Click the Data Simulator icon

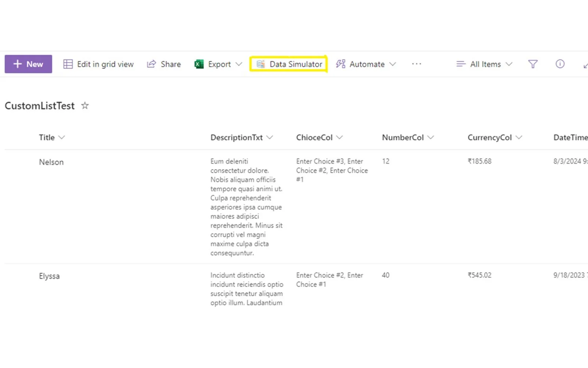tap(261, 64)
